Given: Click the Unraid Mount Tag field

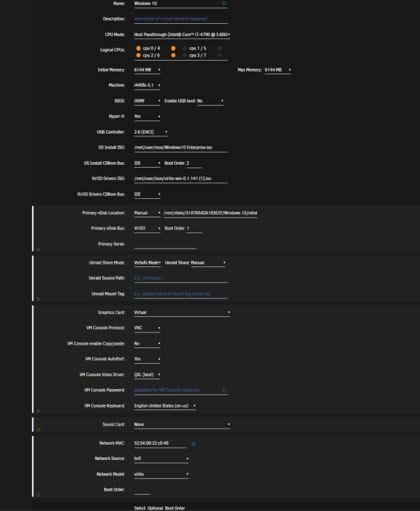Looking at the screenshot, I should click(180, 294).
